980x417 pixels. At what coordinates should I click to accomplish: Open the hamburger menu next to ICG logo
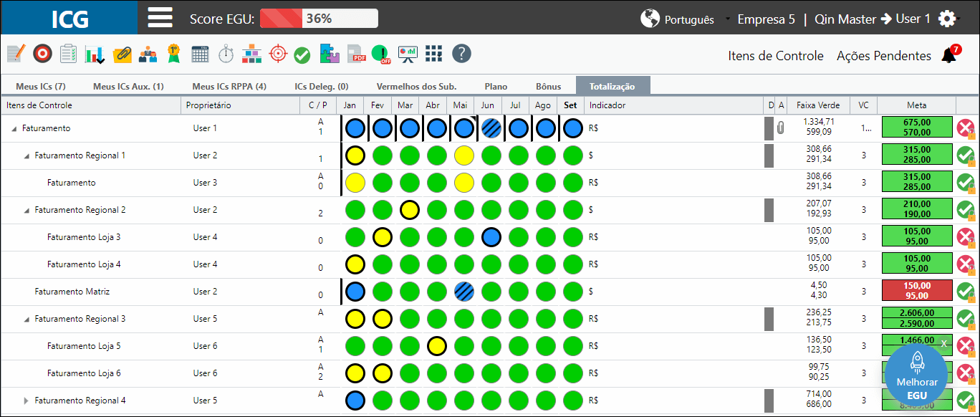click(160, 18)
